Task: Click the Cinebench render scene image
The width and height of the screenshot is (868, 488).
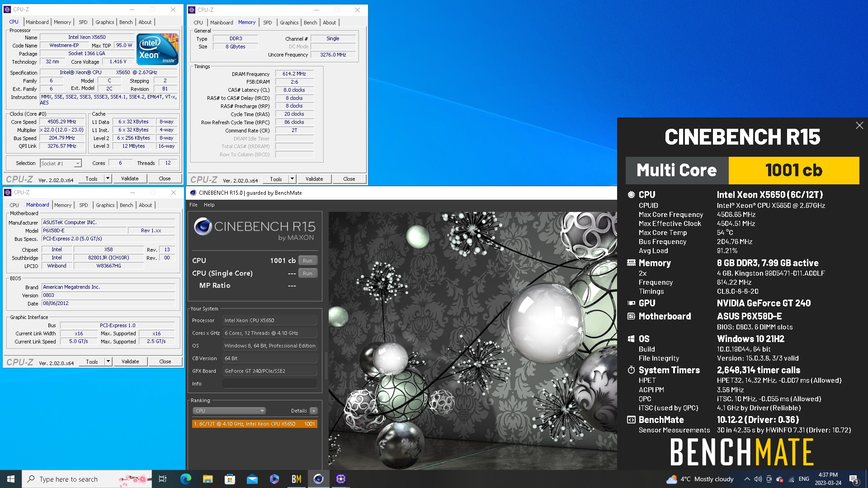Action: point(472,341)
